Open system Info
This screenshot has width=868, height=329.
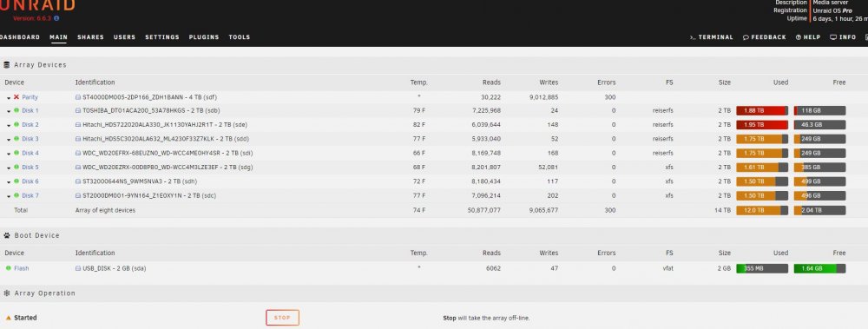[x=843, y=37]
